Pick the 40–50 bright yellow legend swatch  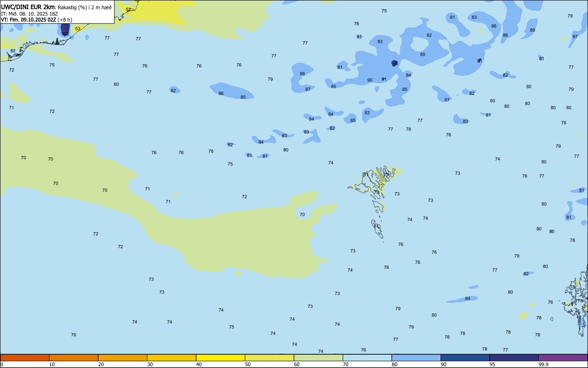(x=220, y=357)
